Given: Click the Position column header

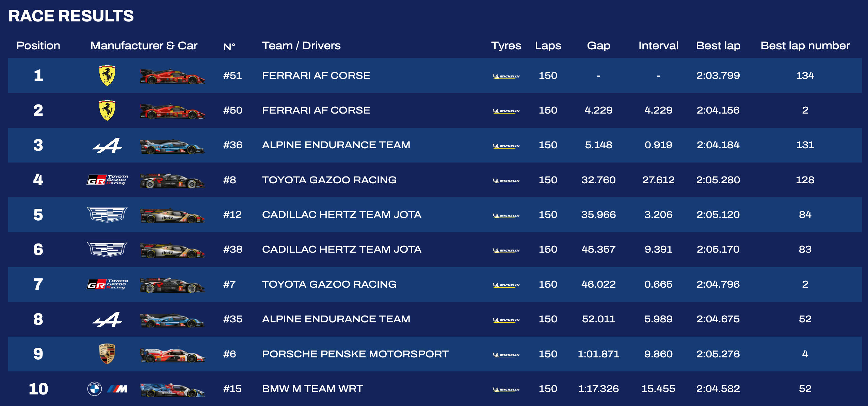Looking at the screenshot, I should [x=38, y=46].
